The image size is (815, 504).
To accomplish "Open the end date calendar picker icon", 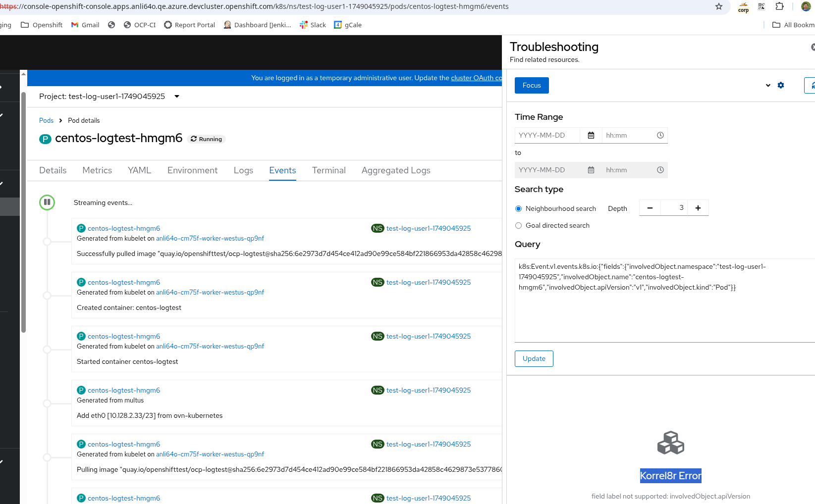I will 591,170.
